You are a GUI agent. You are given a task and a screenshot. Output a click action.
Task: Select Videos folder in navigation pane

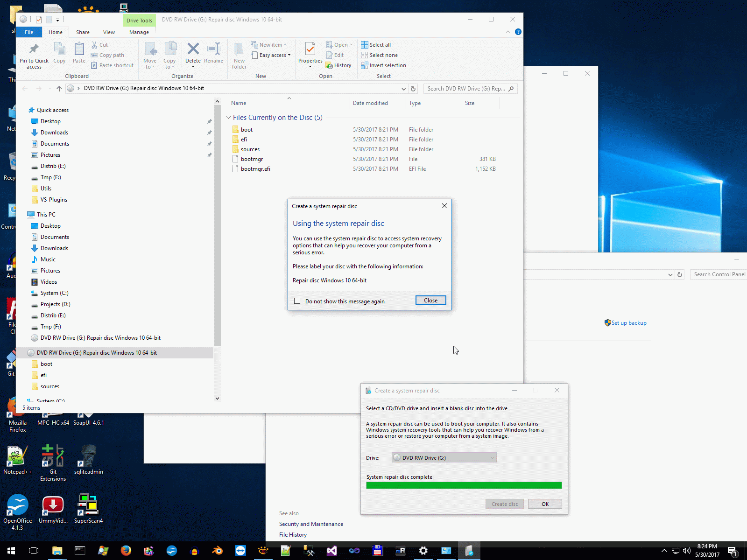(x=49, y=282)
